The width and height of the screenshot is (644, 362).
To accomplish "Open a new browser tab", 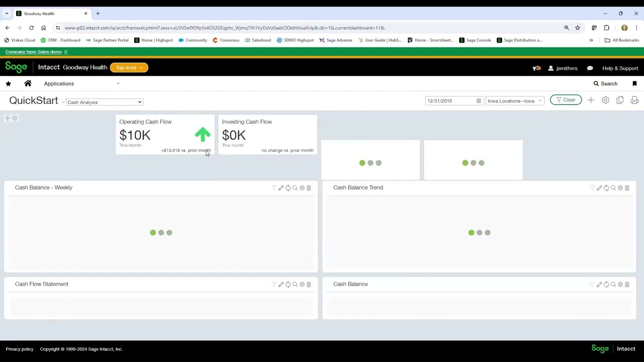I will 98,14.
